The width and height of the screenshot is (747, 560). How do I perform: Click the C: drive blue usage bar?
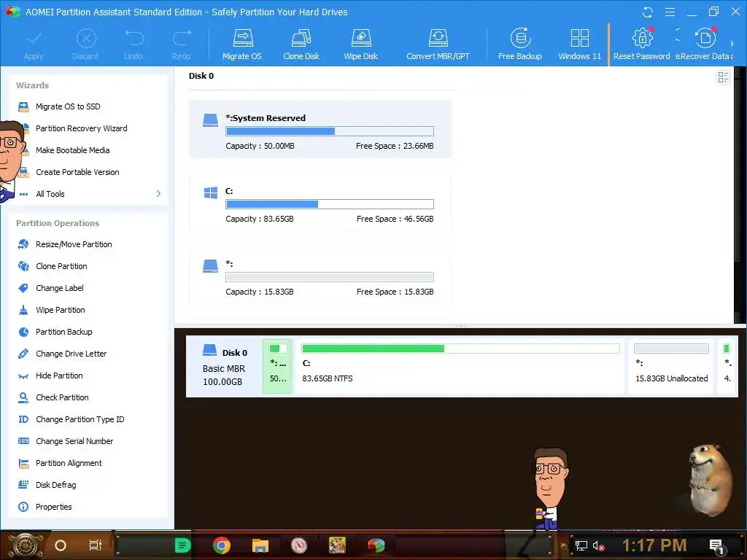330,204
